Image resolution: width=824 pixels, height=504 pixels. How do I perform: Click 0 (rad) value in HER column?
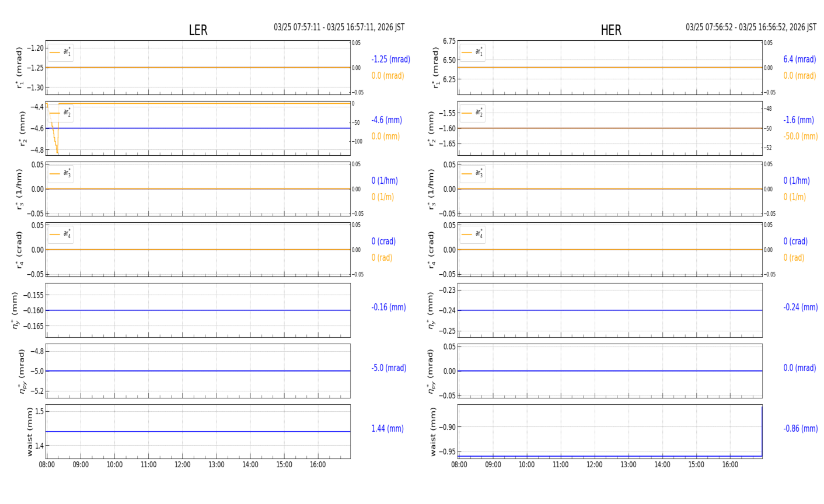794,258
